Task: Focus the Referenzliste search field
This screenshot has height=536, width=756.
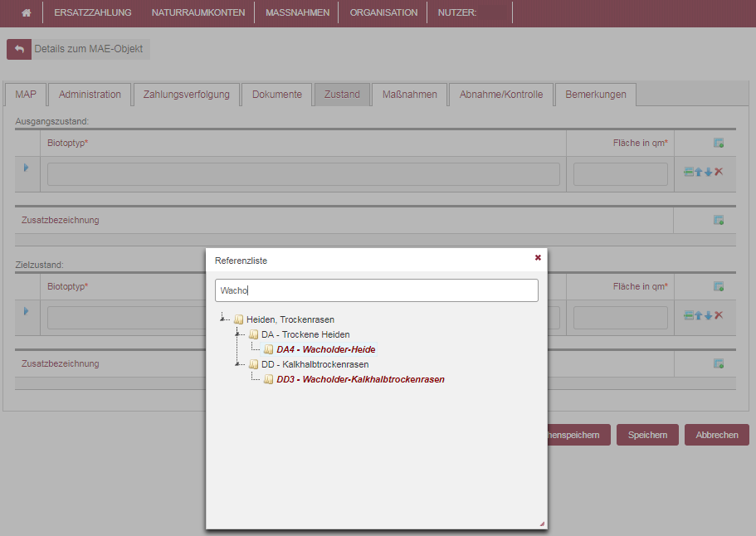Action: tap(376, 290)
